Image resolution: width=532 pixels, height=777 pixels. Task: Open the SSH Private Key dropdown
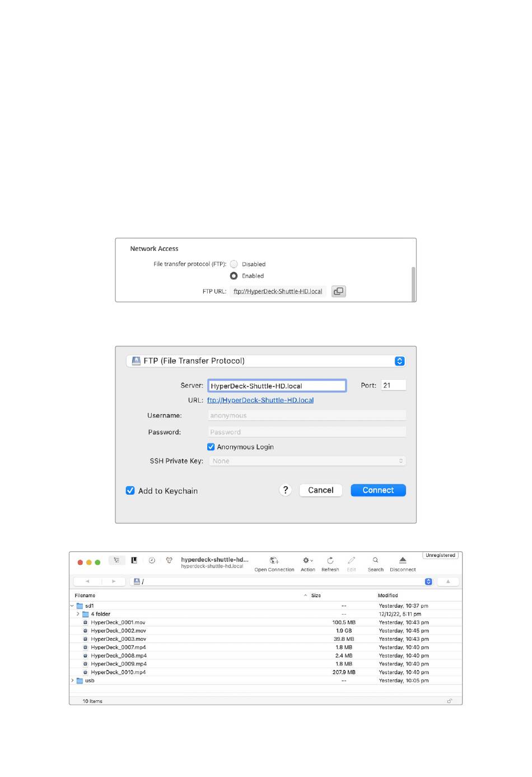(x=307, y=461)
